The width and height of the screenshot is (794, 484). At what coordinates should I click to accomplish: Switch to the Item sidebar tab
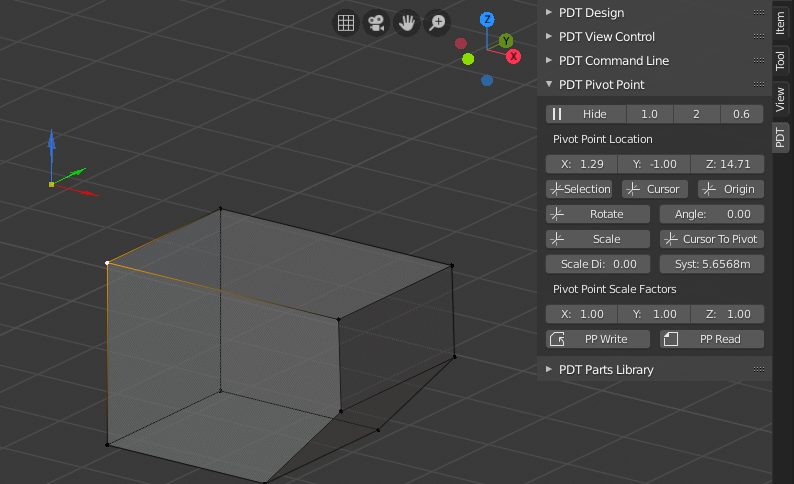click(x=781, y=23)
